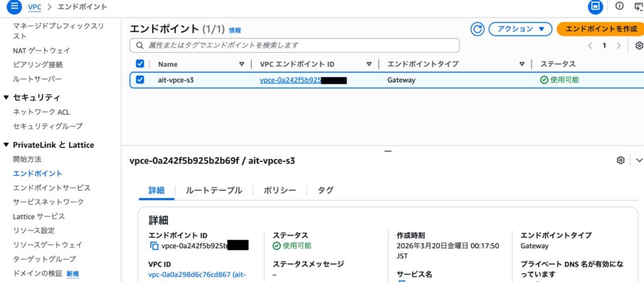Collapse the endpoint detail panel chevron
The height and width of the screenshot is (282, 644).
click(639, 160)
